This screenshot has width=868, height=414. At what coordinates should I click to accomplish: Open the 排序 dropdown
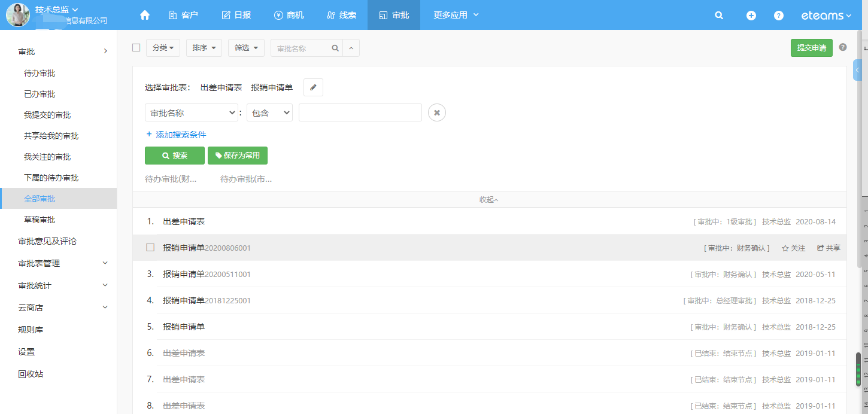tap(204, 48)
